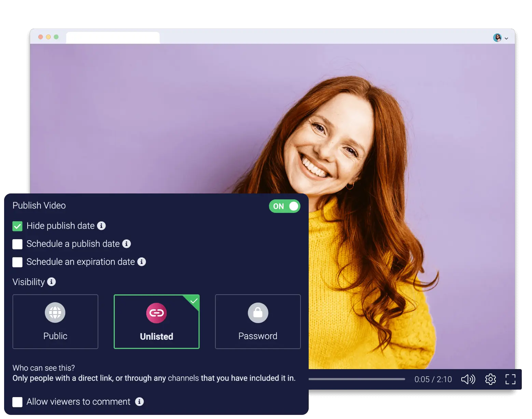
Task: Mute the video volume
Action: pos(468,379)
